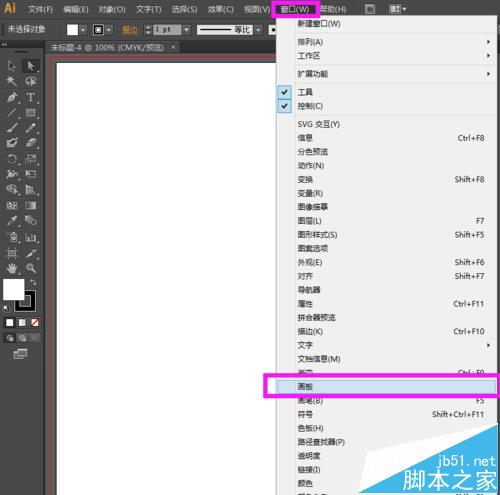
Task: Open the stroke color dropdown in control bar
Action: (109, 30)
